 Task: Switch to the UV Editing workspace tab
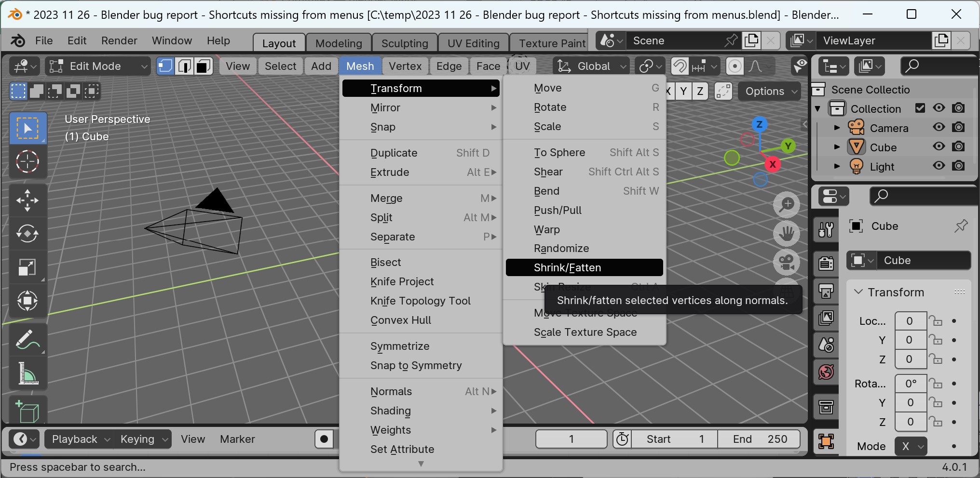click(473, 42)
